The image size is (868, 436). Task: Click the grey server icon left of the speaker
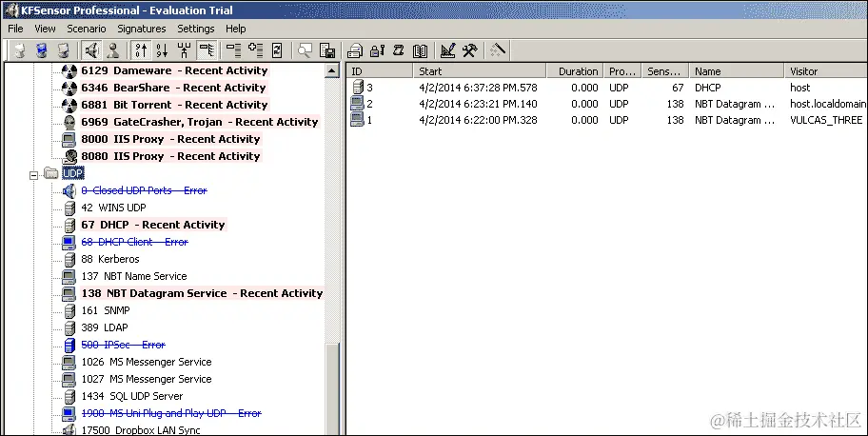(64, 50)
